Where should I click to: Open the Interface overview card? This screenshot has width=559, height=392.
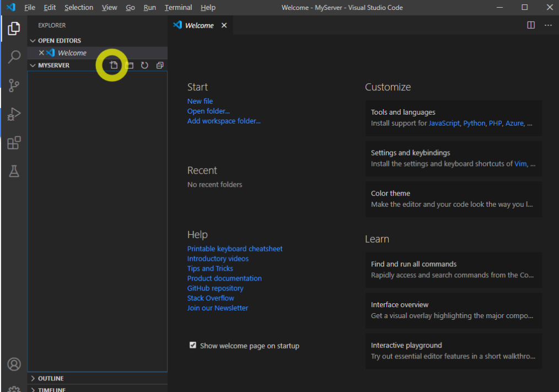tap(454, 310)
